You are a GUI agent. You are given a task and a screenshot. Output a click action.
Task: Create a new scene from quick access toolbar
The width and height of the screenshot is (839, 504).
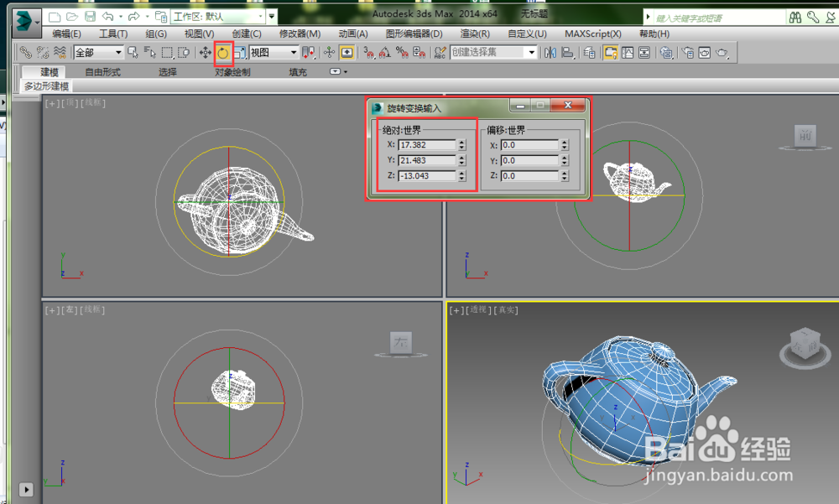54,17
